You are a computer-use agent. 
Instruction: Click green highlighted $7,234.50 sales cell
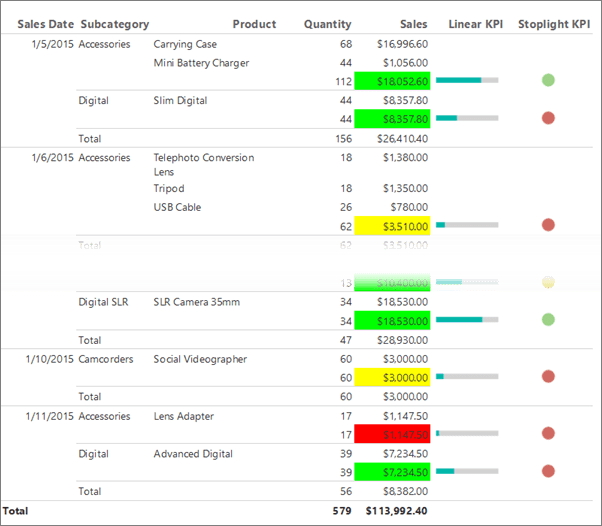pos(392,472)
